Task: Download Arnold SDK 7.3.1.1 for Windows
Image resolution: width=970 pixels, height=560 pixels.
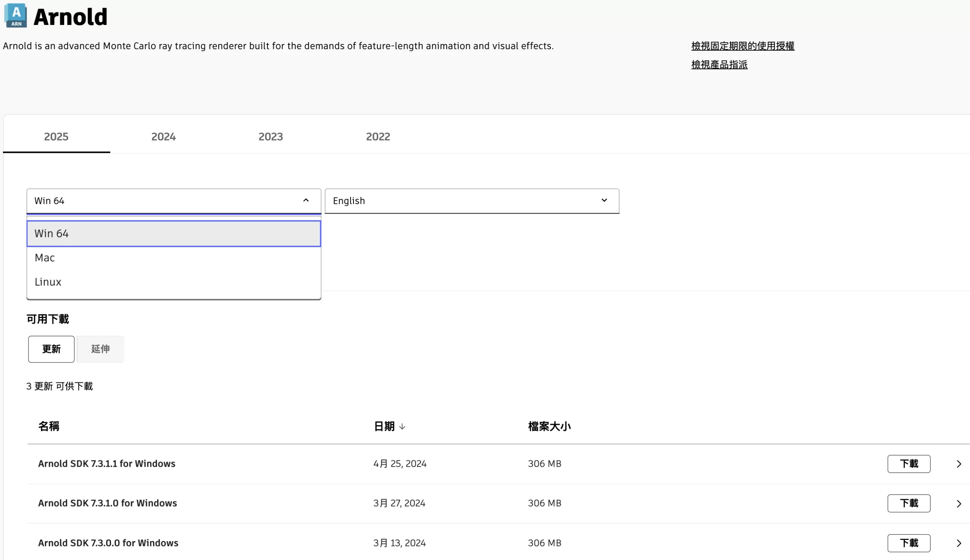Action: tap(909, 464)
